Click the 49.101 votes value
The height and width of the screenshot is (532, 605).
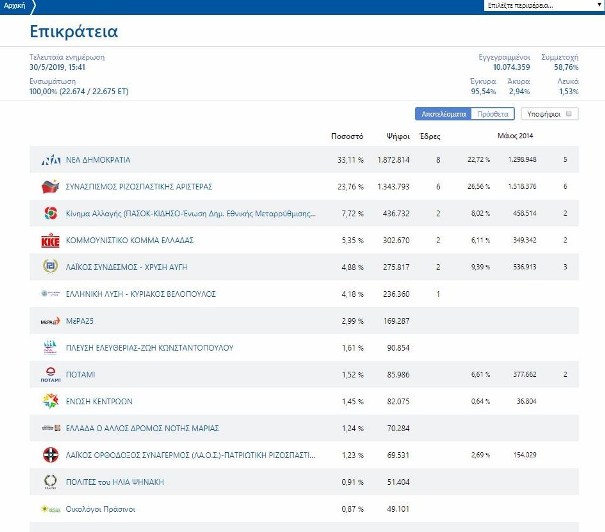pos(398,509)
